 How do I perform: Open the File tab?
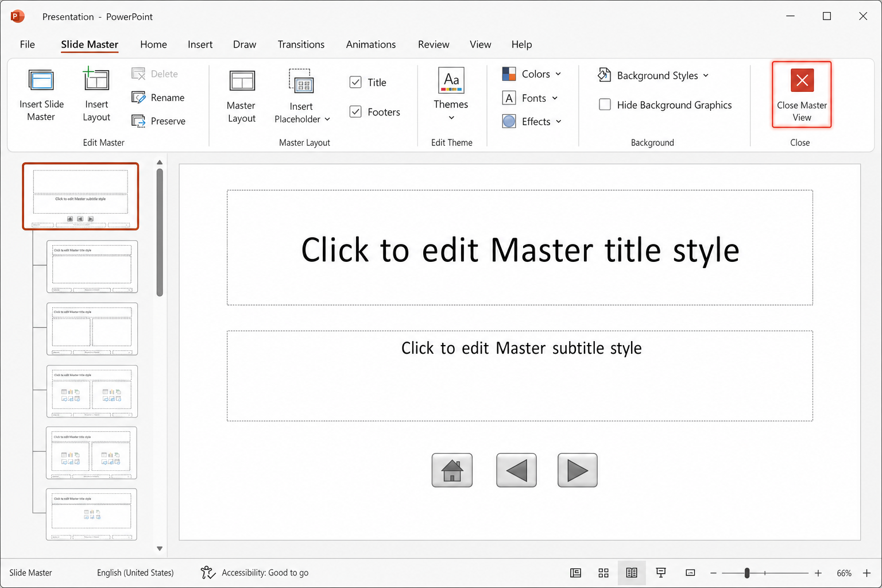coord(28,44)
